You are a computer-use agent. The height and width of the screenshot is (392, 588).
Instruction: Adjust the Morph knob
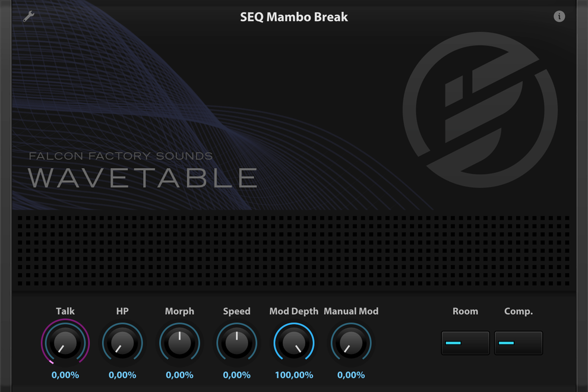[179, 343]
